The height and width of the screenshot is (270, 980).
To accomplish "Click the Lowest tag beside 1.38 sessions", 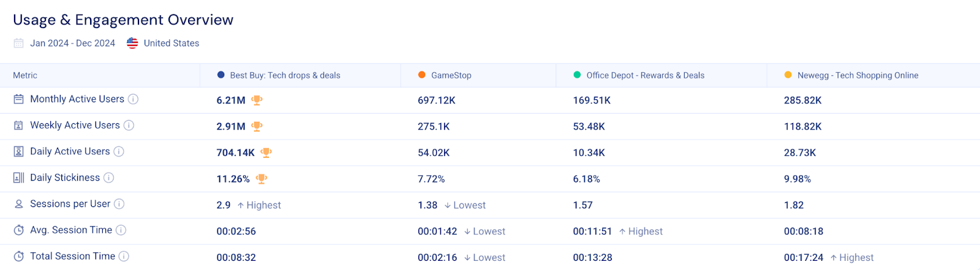I will click(465, 206).
